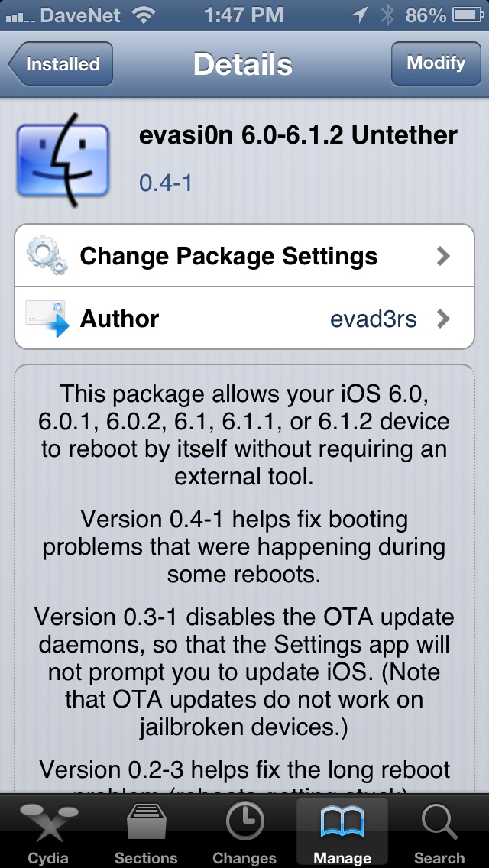Go back to Installed packages
The height and width of the screenshot is (868, 489).
(x=60, y=63)
